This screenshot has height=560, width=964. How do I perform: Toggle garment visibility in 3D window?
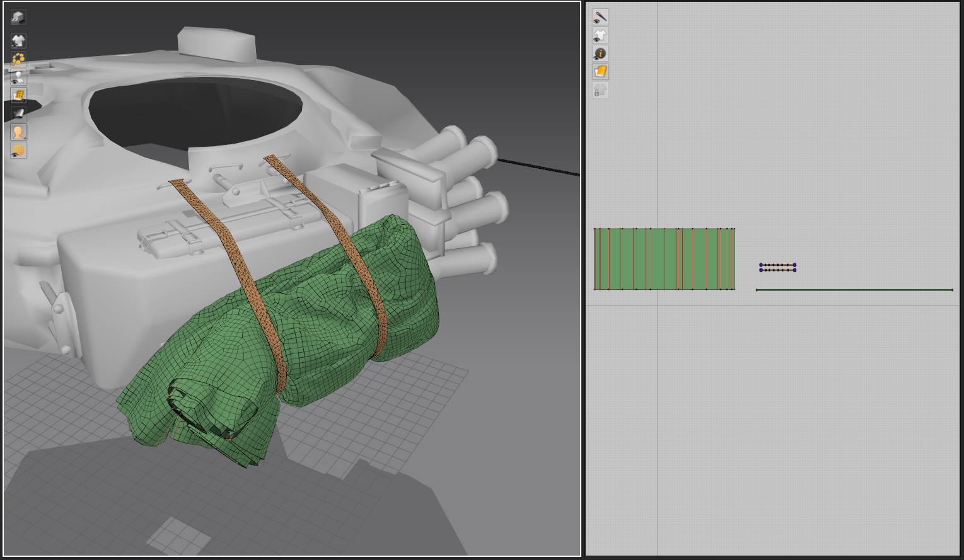point(18,41)
